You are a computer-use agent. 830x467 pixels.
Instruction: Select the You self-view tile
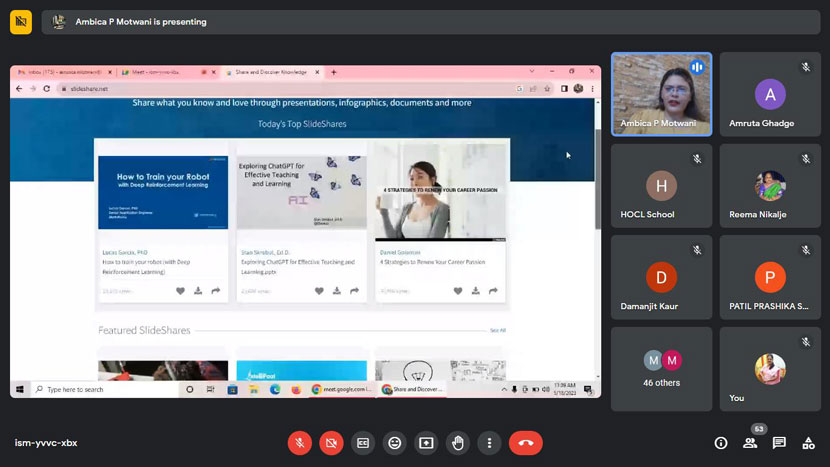click(x=770, y=369)
